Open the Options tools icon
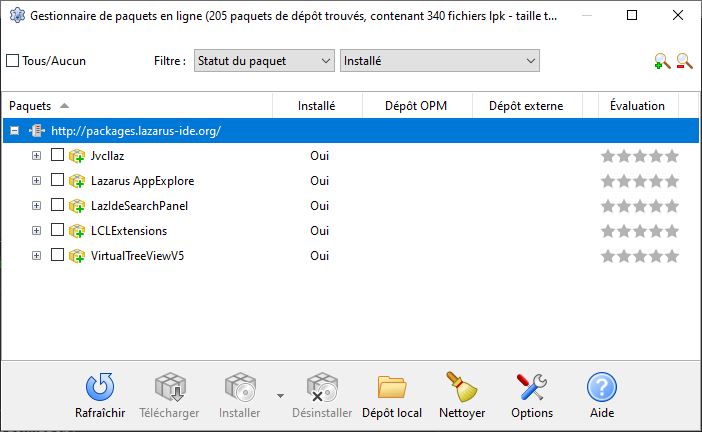 click(531, 388)
